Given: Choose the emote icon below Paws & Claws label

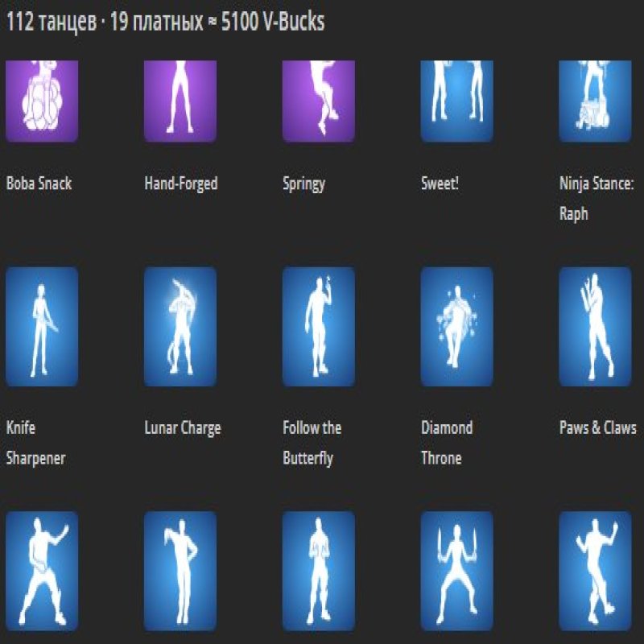Looking at the screenshot, I should pos(596,571).
